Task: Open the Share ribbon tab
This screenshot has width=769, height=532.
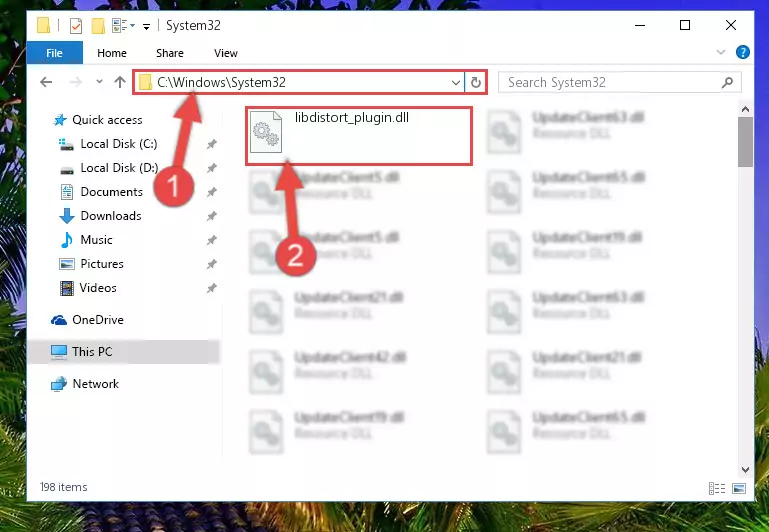Action: click(170, 53)
